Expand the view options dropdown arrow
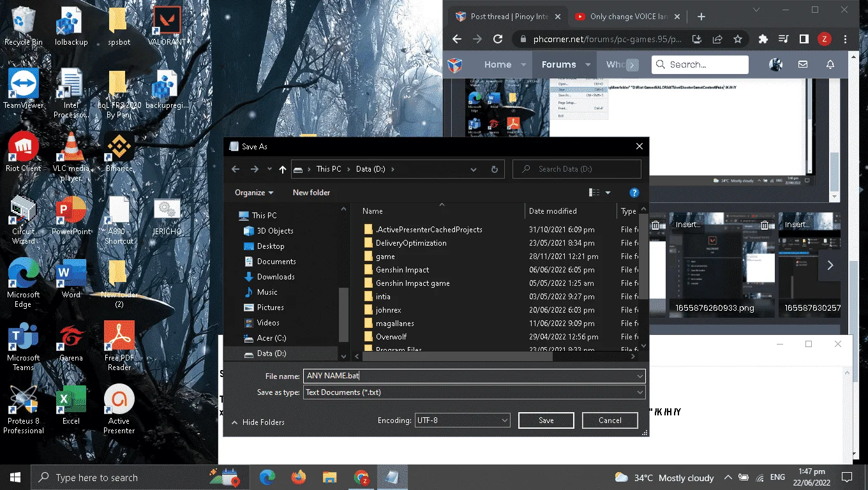The width and height of the screenshot is (868, 490). (608, 192)
